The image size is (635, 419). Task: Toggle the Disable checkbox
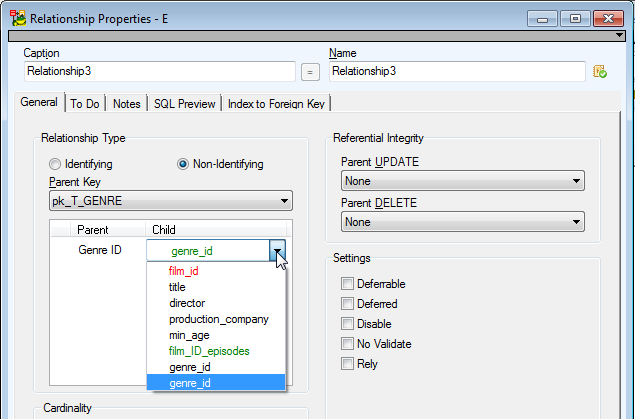coord(348,324)
